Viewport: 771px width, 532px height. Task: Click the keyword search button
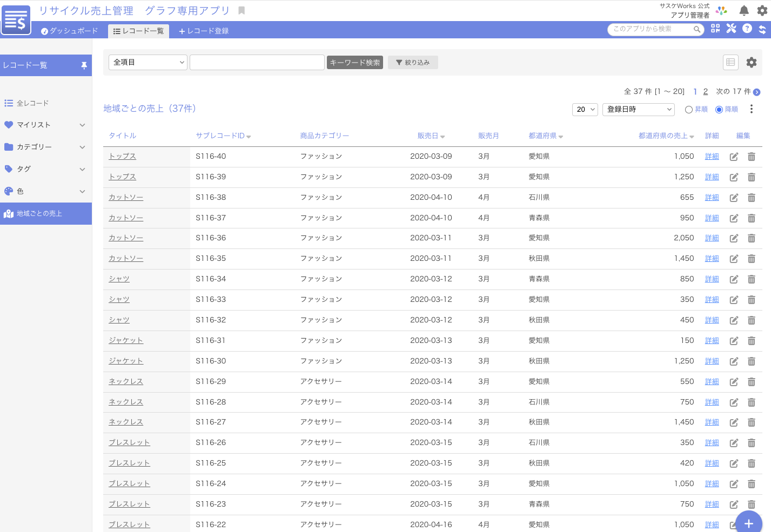point(355,63)
